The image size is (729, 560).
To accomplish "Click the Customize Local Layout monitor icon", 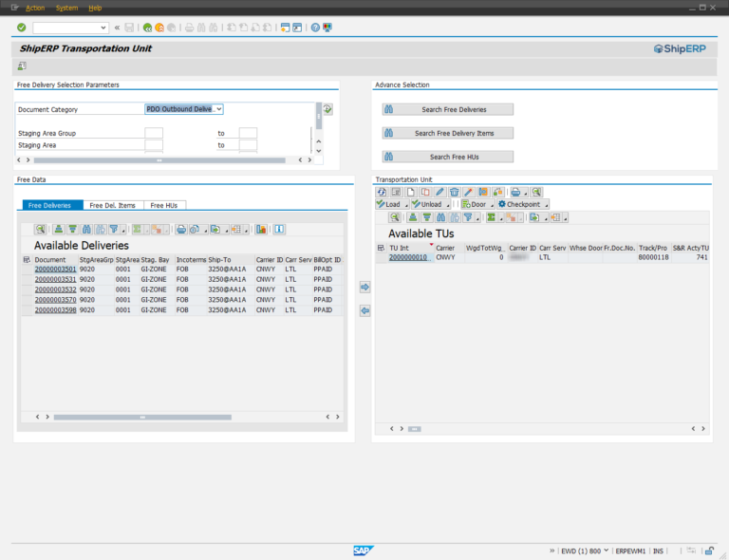I will [327, 28].
